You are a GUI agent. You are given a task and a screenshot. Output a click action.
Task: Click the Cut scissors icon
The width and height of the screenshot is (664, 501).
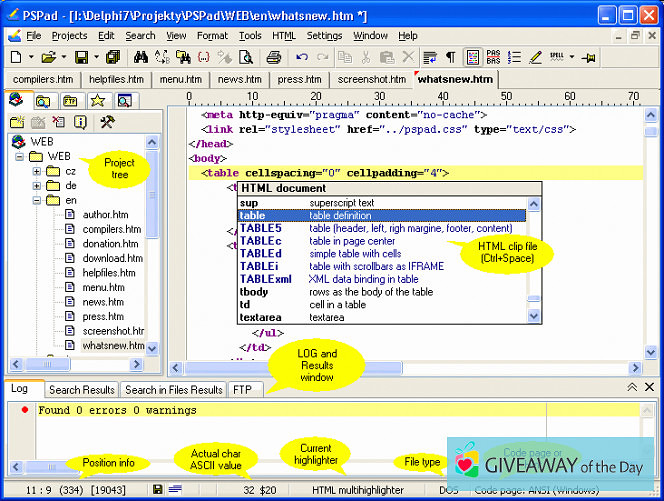pos(366,57)
